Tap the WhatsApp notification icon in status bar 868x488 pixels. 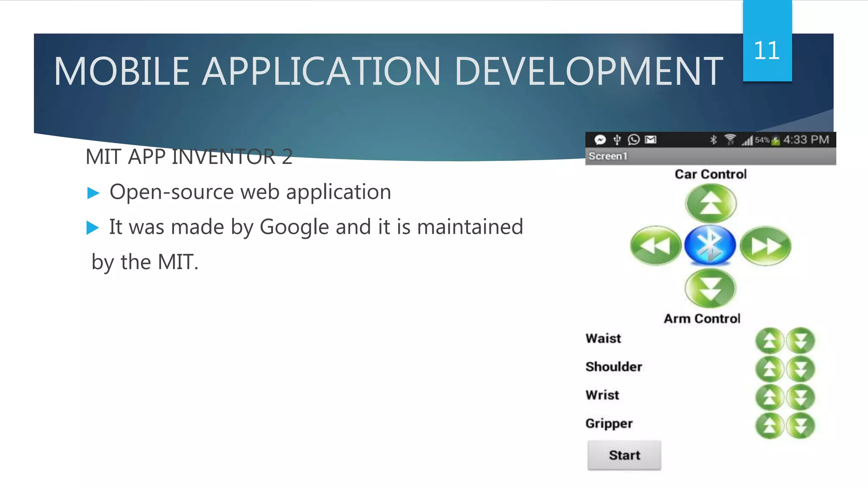[634, 140]
